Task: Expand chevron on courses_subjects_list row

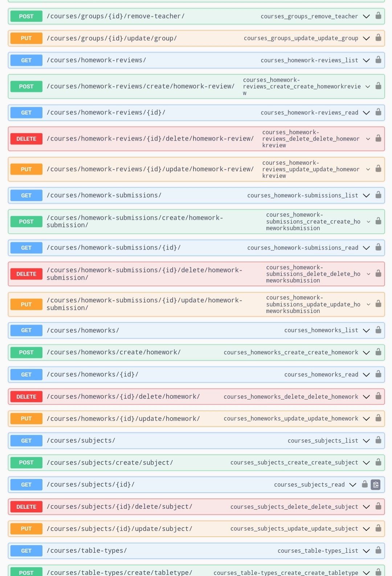Action: pos(367,440)
